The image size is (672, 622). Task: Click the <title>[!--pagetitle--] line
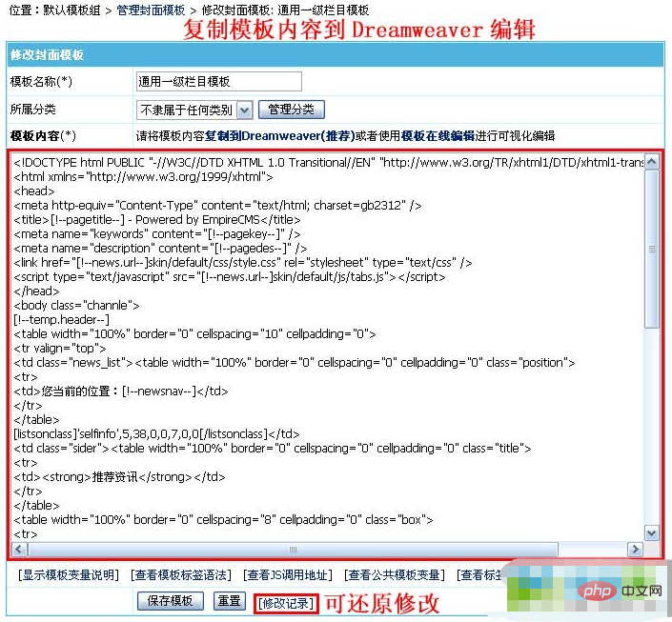tap(157, 219)
